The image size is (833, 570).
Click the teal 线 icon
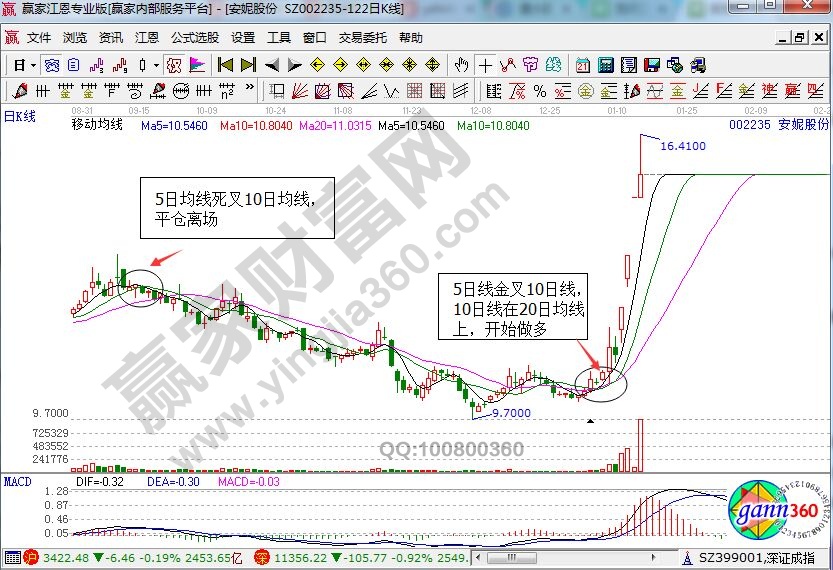click(x=554, y=65)
